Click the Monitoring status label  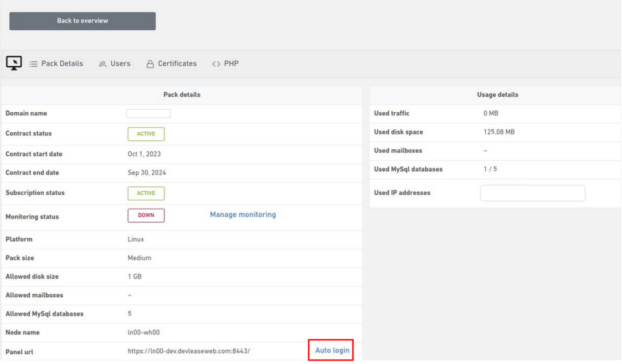32,217
